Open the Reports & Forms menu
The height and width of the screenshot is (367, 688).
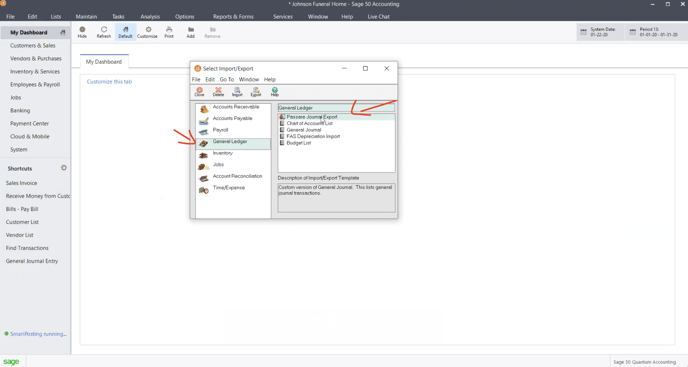pyautogui.click(x=233, y=17)
